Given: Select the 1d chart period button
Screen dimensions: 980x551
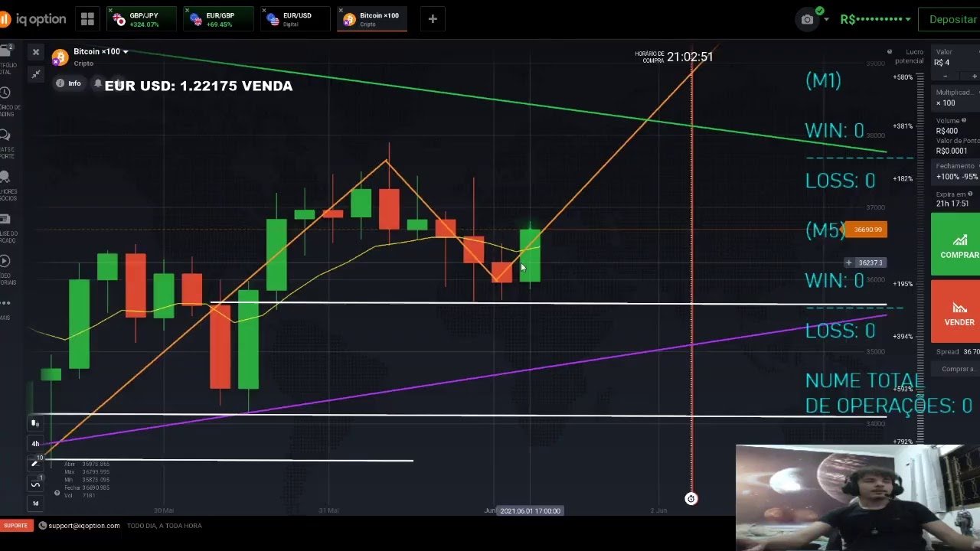Looking at the screenshot, I should (x=35, y=503).
